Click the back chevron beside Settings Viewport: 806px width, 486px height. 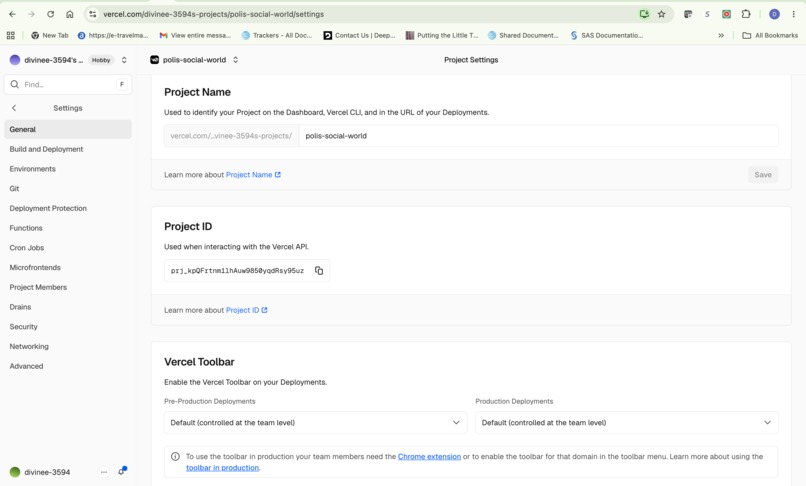[x=14, y=108]
